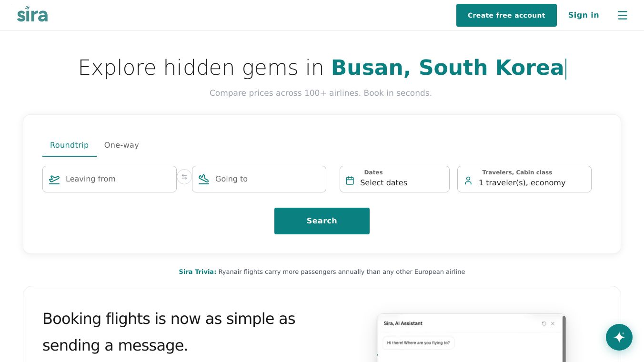This screenshot has height=362, width=644.
Task: Click the calendar icon in Dates
Action: coord(350,181)
